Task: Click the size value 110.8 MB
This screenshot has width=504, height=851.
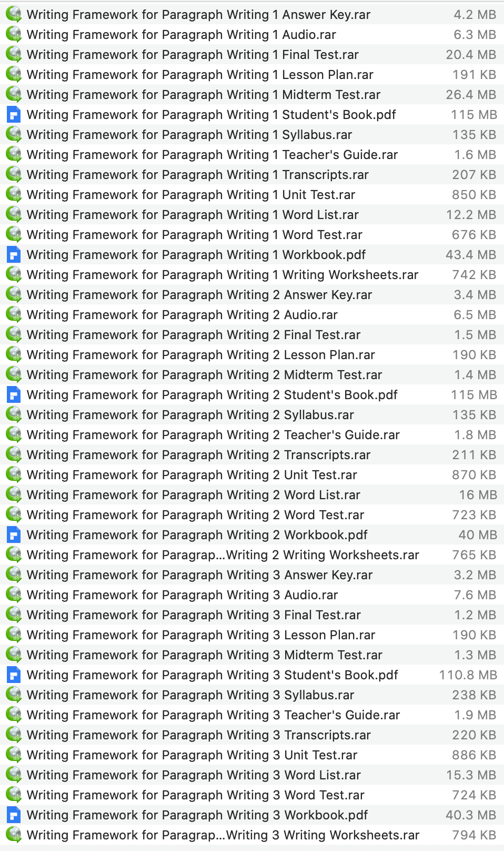Action: (468, 675)
